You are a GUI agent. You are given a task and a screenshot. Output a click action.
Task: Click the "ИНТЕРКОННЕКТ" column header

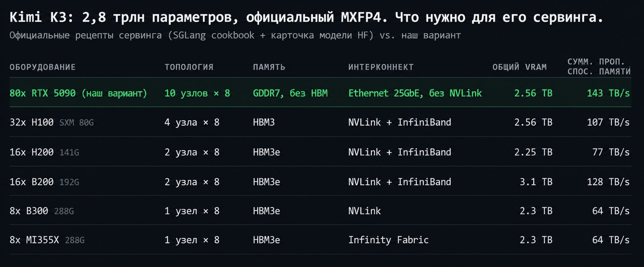(381, 67)
